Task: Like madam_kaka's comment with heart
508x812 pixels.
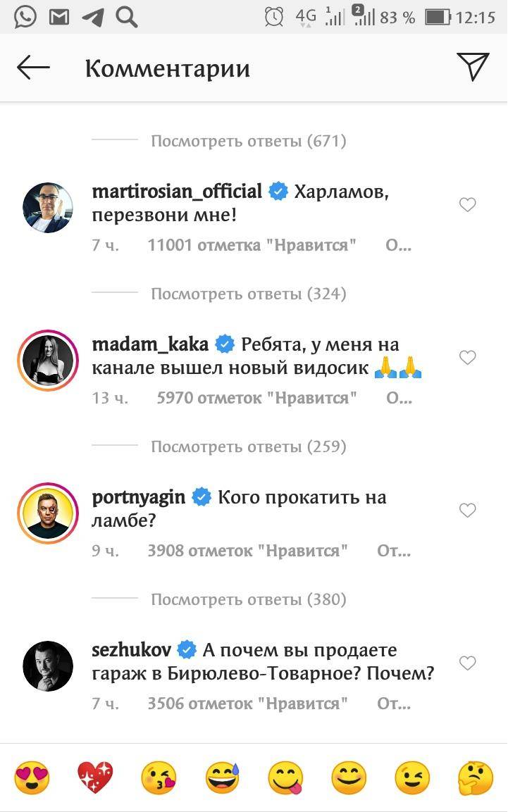Action: click(467, 358)
